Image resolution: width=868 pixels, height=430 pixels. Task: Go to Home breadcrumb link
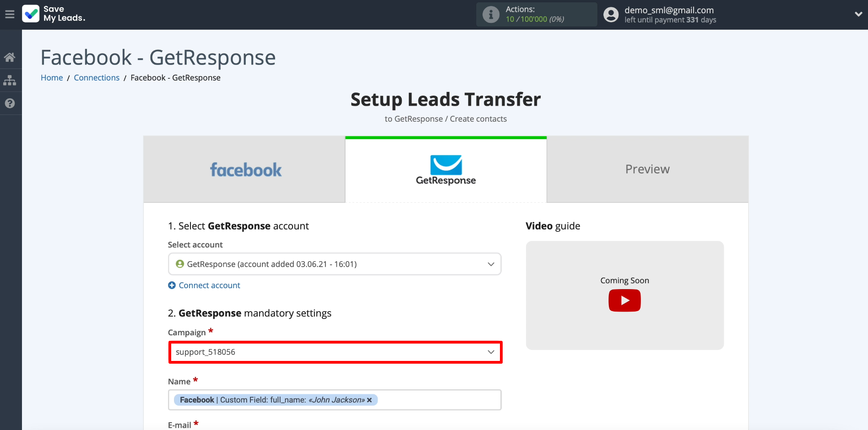tap(52, 78)
